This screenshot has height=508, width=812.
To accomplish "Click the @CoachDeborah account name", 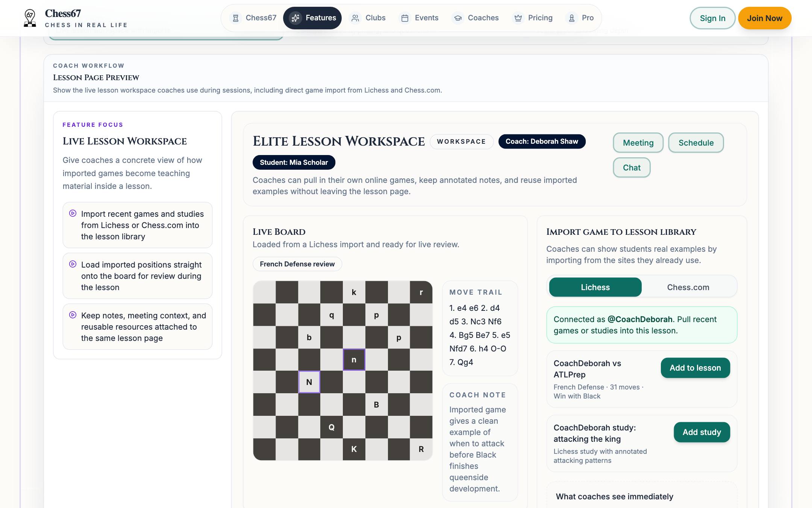I will (640, 319).
